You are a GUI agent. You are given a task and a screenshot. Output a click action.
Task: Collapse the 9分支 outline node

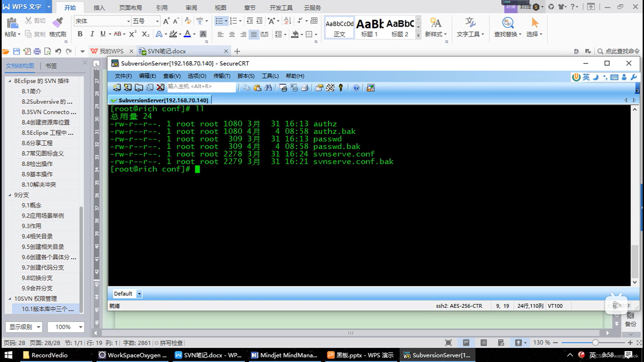10,195
